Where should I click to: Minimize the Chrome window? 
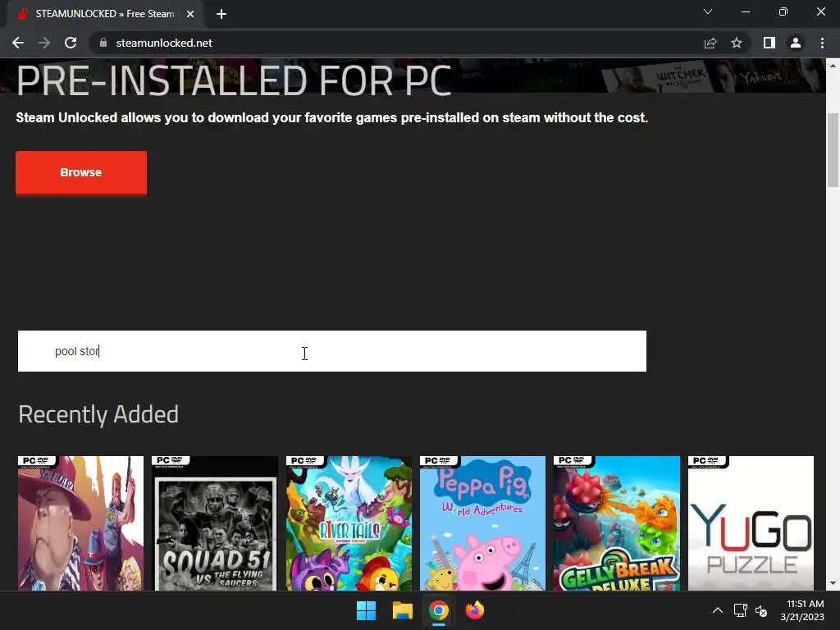[x=745, y=11]
